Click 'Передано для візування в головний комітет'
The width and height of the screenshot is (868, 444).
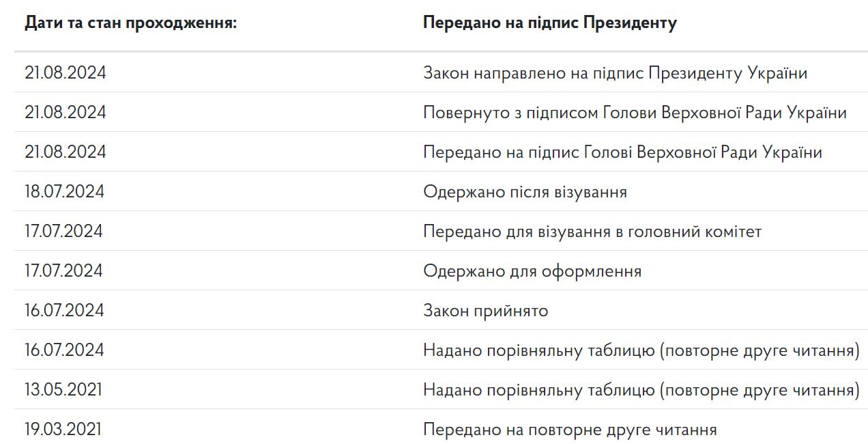pos(592,231)
